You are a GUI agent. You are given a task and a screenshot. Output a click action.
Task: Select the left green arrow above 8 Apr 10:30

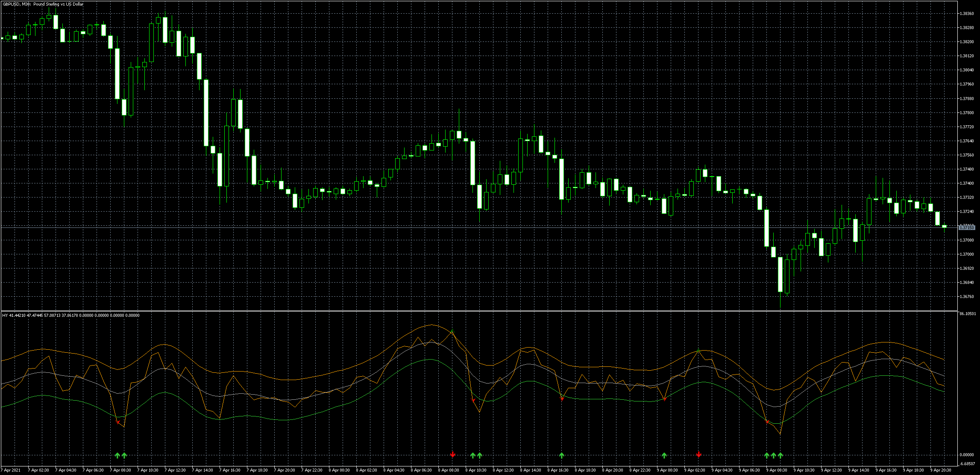(473, 455)
